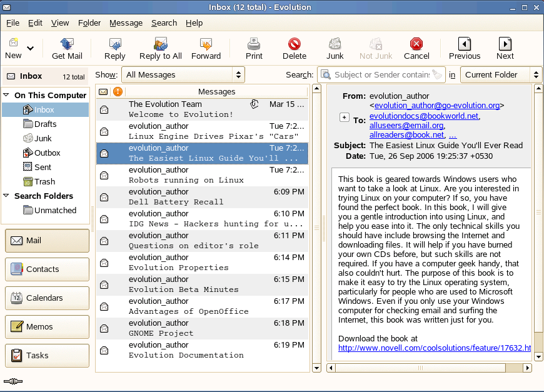The height and width of the screenshot is (392, 544).
Task: Delete the selected message
Action: [x=295, y=48]
